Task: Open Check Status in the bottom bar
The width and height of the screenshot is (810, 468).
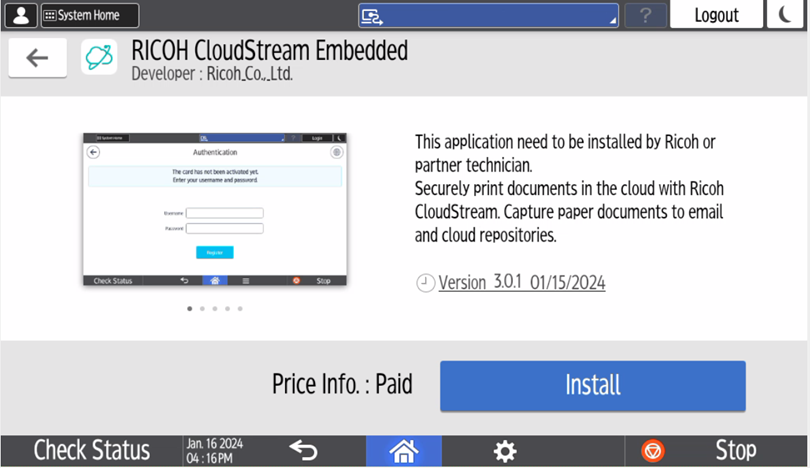Action: tap(92, 451)
